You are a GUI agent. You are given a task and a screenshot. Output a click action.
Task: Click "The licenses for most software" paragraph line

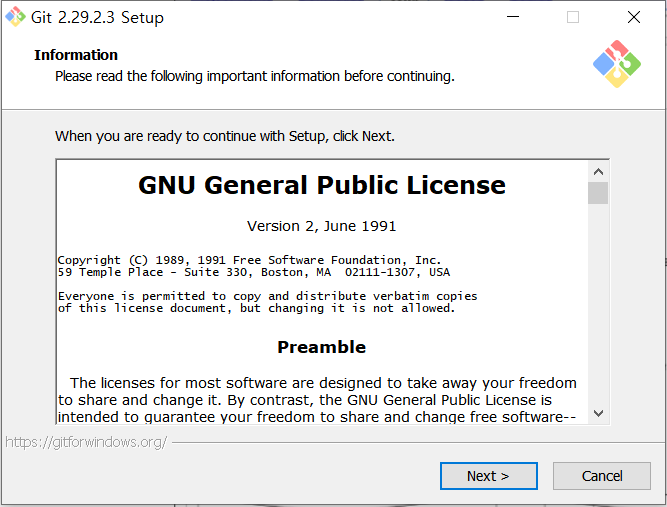[323, 383]
